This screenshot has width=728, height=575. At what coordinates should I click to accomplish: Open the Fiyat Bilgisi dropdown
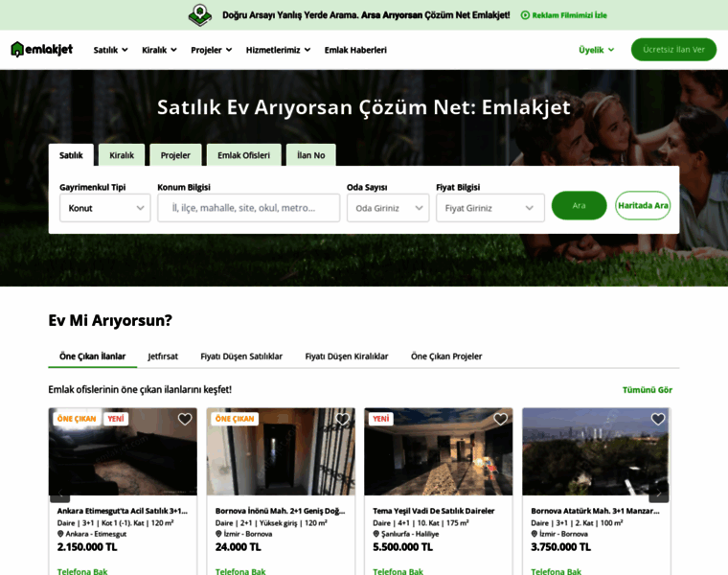click(x=490, y=208)
